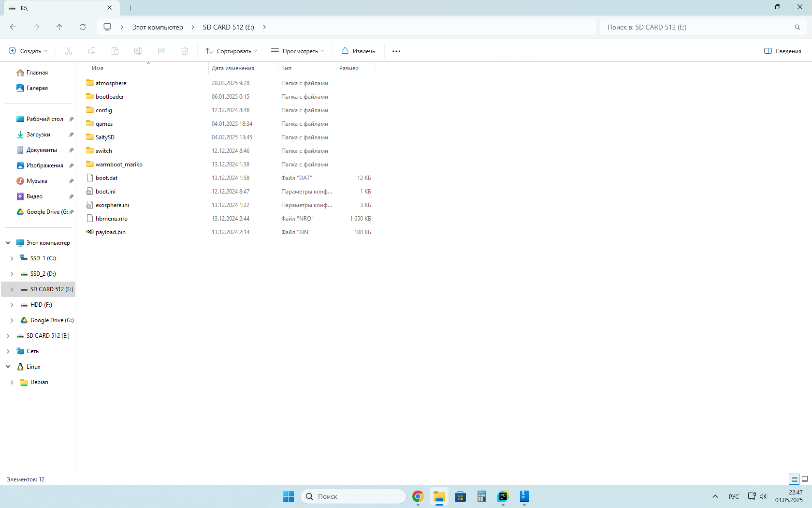Open the three-dots more options menu
Image resolution: width=812 pixels, height=508 pixels.
(x=396, y=51)
